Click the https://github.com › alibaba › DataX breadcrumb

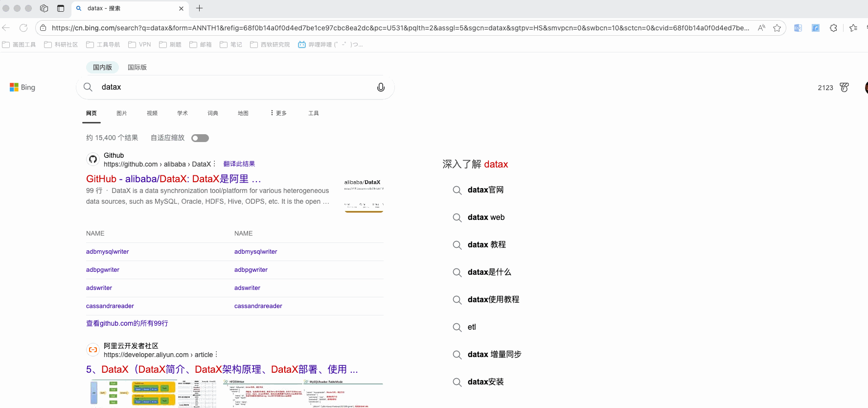pos(157,164)
